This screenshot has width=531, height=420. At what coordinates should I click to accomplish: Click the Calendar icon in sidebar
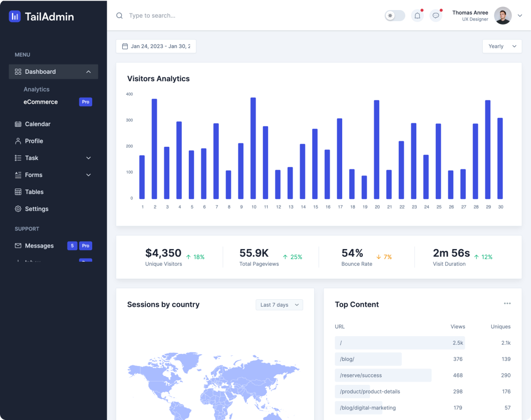[x=18, y=124]
